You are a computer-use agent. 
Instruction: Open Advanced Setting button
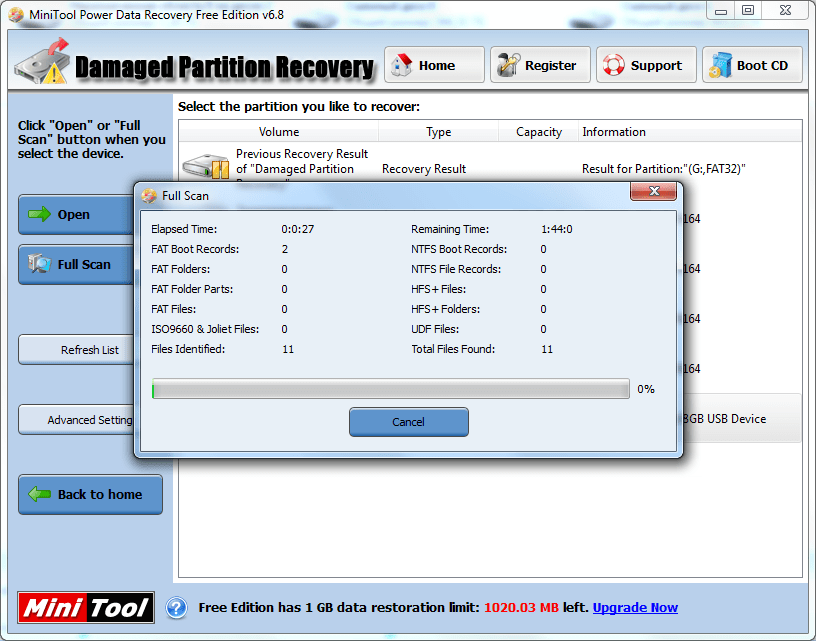point(76,419)
